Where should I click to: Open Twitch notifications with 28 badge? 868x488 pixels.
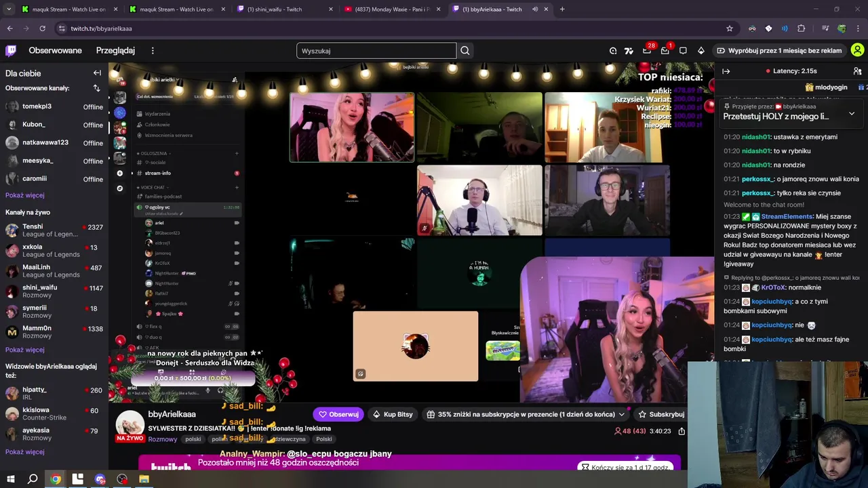[647, 51]
